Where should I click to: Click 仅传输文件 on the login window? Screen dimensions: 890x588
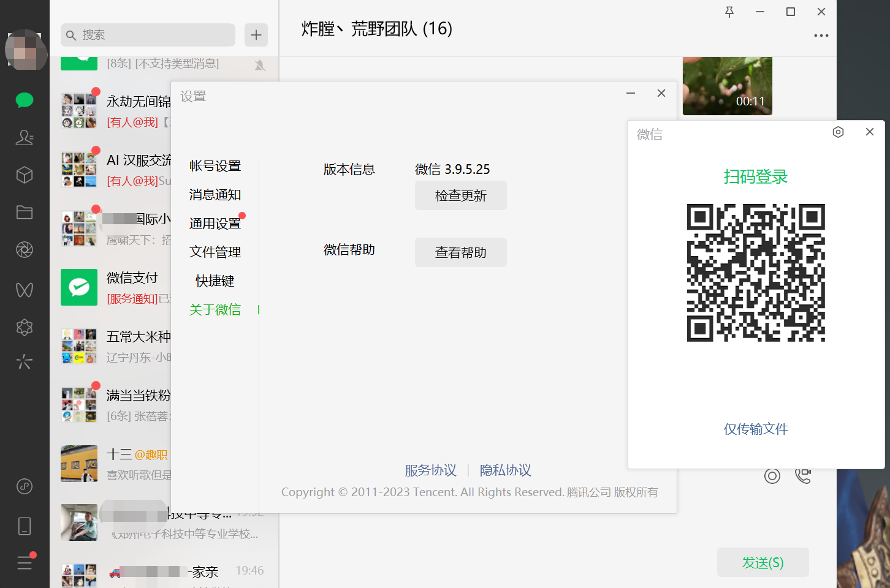755,429
